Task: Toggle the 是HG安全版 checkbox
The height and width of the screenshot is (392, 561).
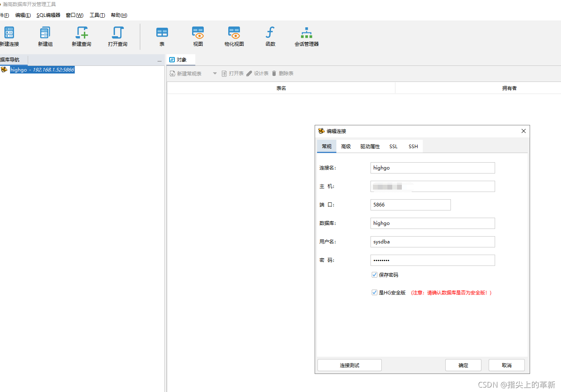Action: (375, 293)
